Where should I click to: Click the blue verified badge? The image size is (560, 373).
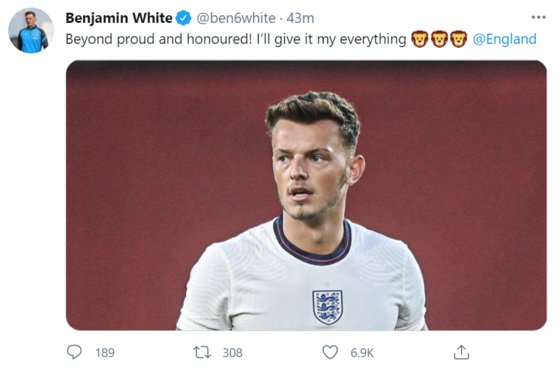click(183, 18)
